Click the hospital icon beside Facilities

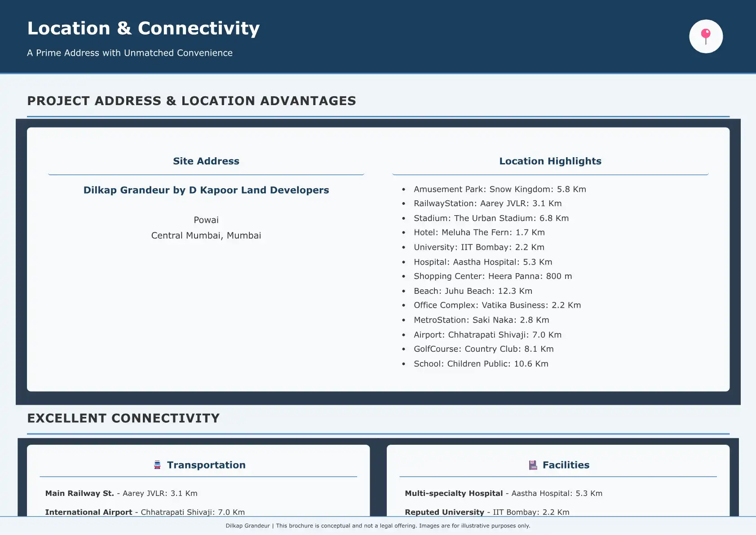pyautogui.click(x=533, y=465)
